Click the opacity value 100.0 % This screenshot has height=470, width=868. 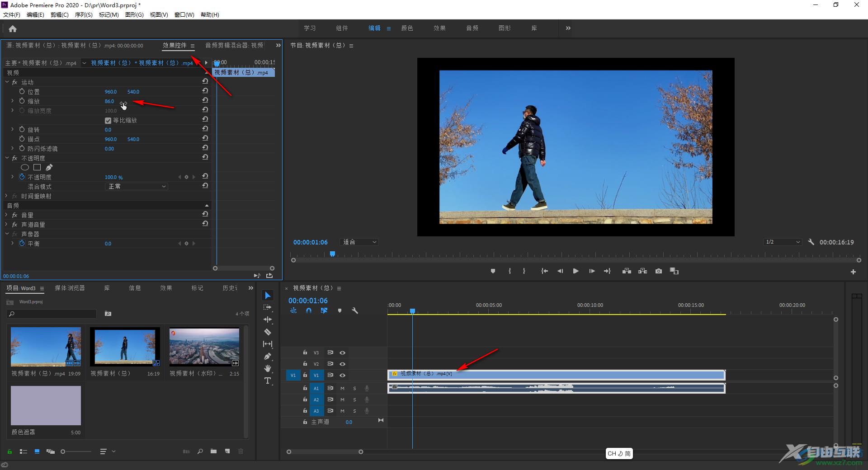pos(113,177)
